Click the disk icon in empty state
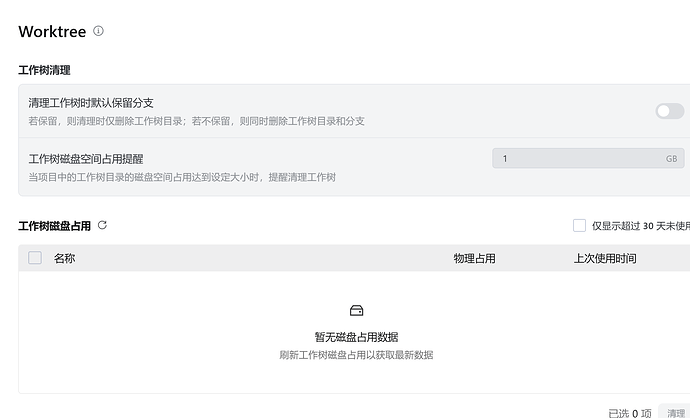Image resolution: width=690 pixels, height=418 pixels. click(356, 311)
